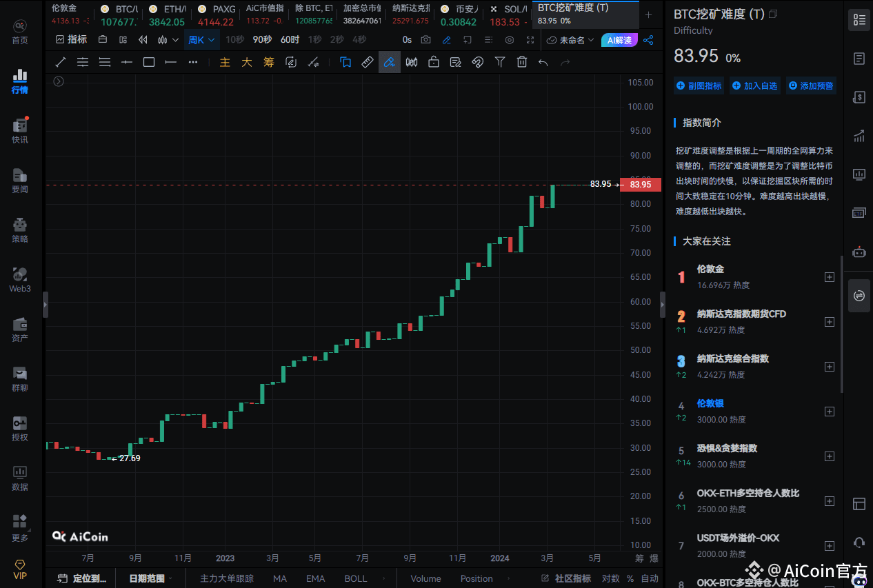The width and height of the screenshot is (873, 588).
Task: Open the headset support icon on right rail
Action: (x=859, y=543)
